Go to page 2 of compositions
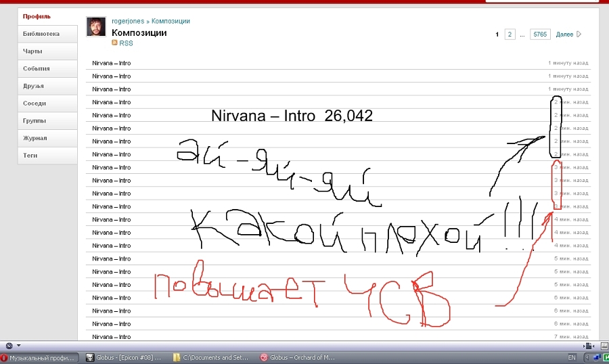609x364 pixels. (x=510, y=35)
